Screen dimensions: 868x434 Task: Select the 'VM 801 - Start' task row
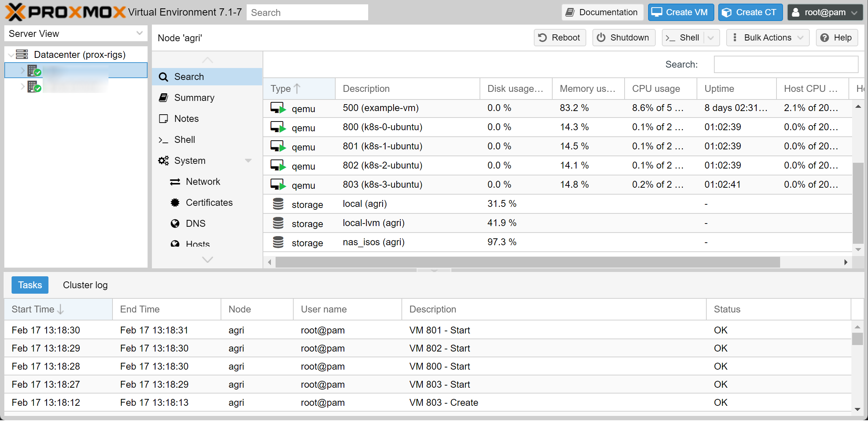pos(427,330)
